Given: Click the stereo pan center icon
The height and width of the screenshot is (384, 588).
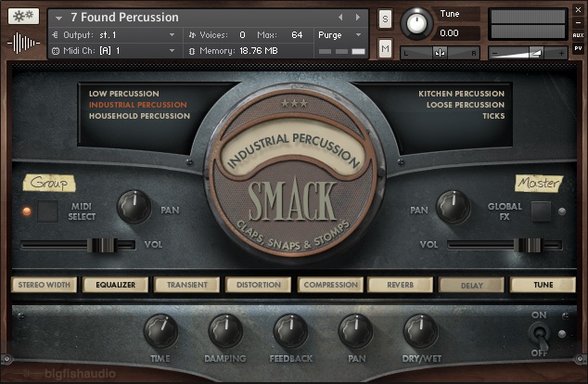Looking at the screenshot, I should [440, 53].
